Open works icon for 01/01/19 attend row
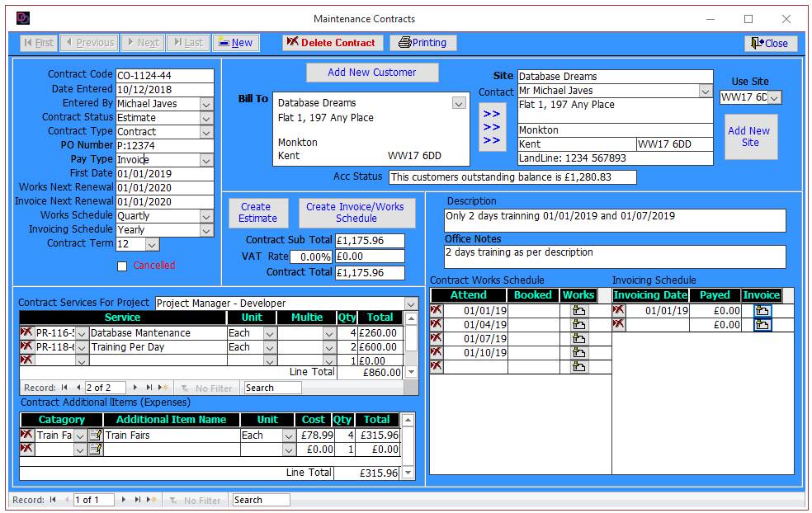The width and height of the screenshot is (812, 513). pos(579,311)
